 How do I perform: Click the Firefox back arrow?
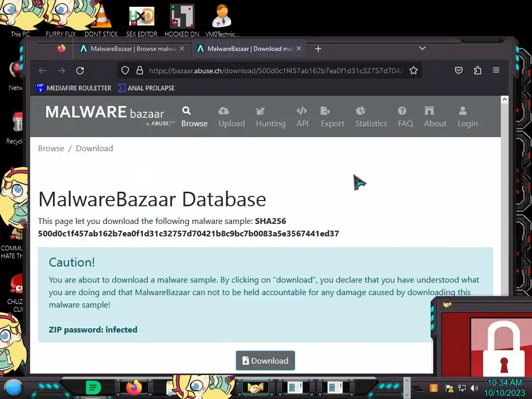point(43,71)
